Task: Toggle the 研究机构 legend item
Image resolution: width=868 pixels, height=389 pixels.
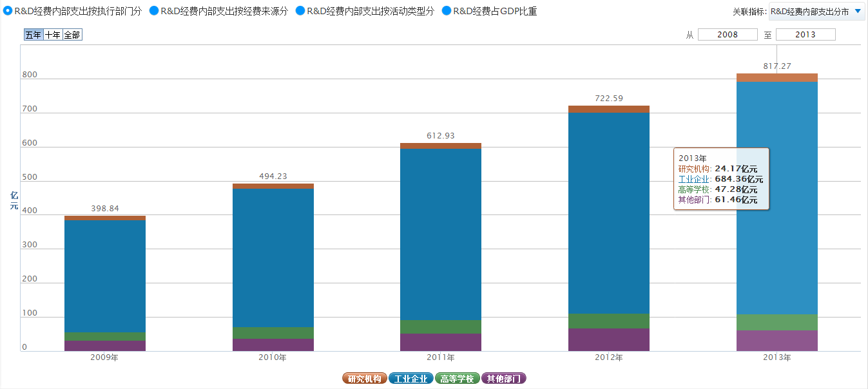Action: 365,379
